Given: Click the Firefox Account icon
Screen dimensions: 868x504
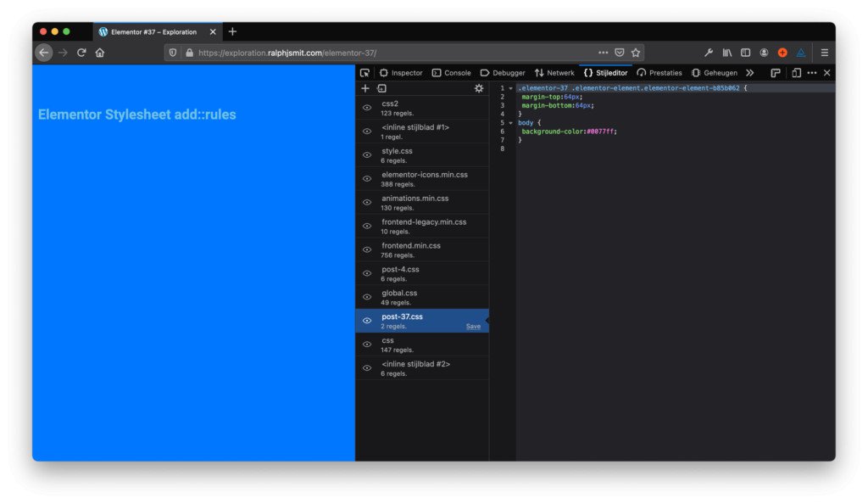Looking at the screenshot, I should tap(764, 52).
